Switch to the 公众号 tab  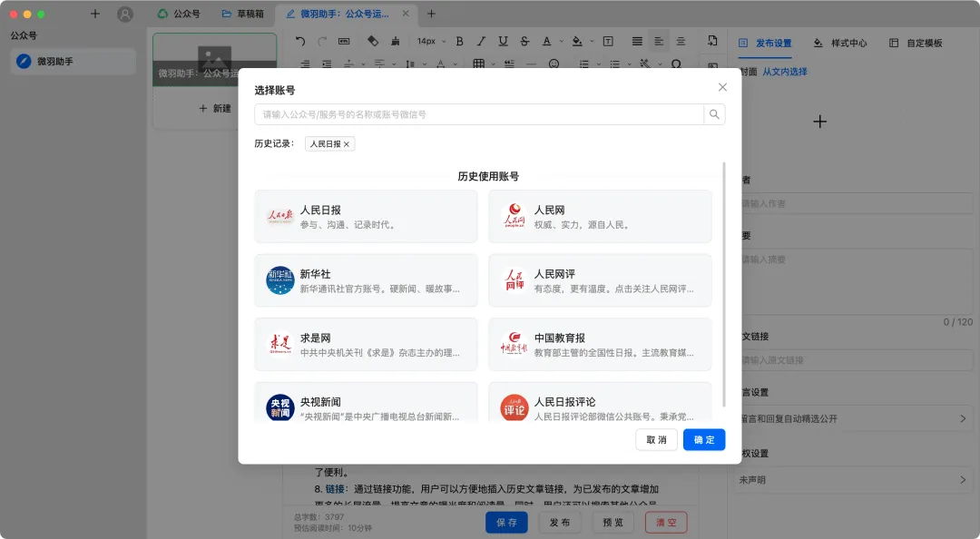[x=179, y=13]
